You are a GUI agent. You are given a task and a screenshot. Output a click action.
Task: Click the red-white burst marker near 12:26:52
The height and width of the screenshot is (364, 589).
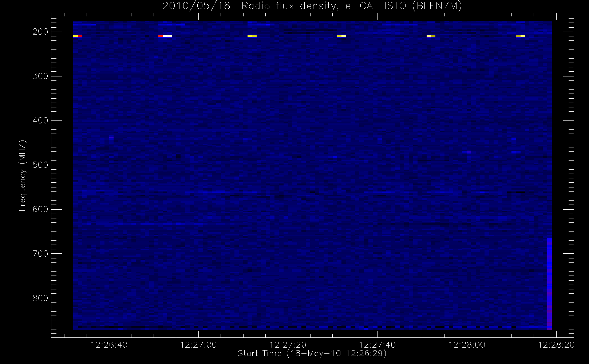pyautogui.click(x=165, y=36)
